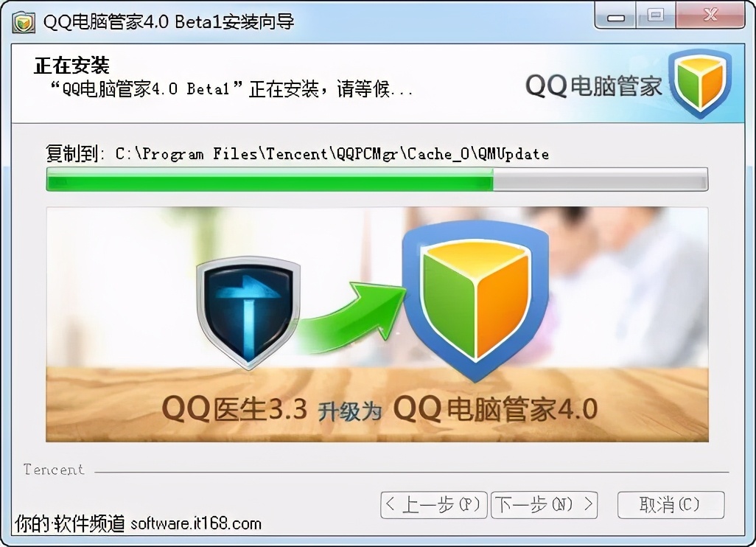Click the Tencent label above the buttons
Viewport: 756px width, 547px height.
54,470
